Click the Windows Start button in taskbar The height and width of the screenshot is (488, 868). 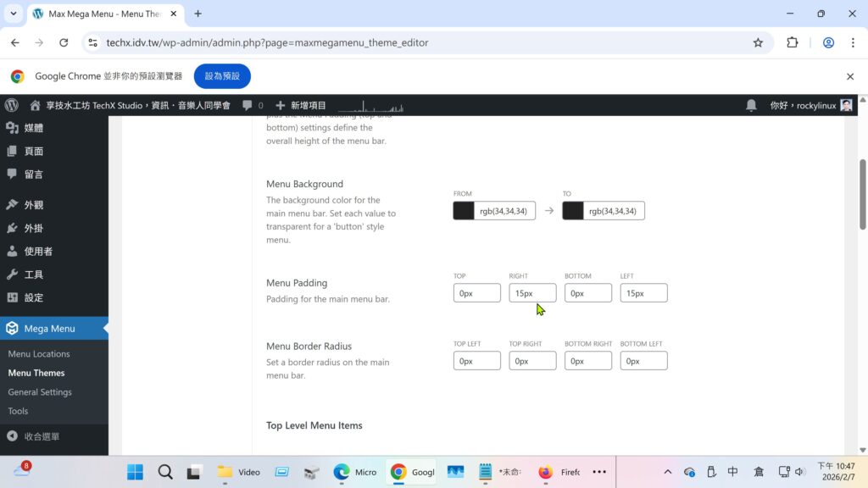point(135,472)
